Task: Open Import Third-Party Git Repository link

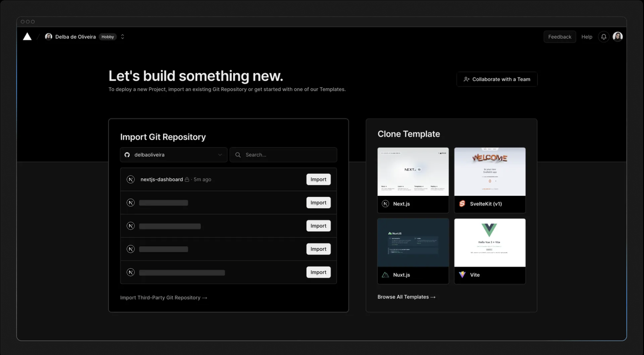Action: coord(164,298)
